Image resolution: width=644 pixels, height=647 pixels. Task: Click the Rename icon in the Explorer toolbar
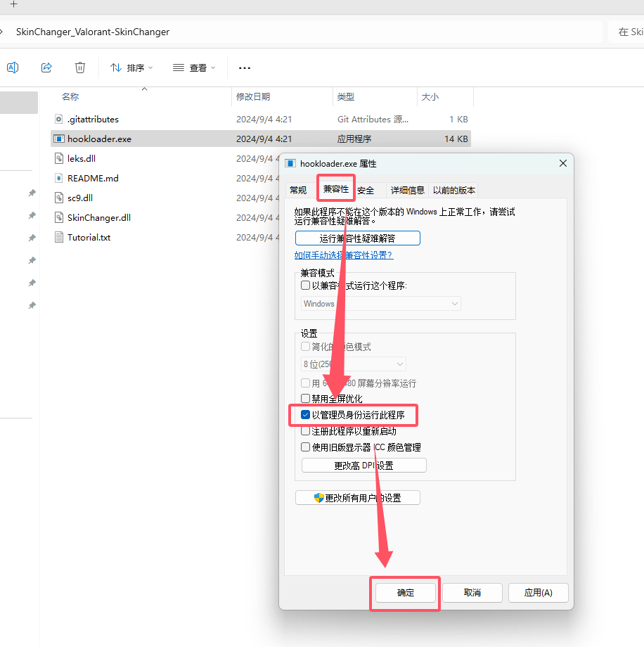point(13,68)
